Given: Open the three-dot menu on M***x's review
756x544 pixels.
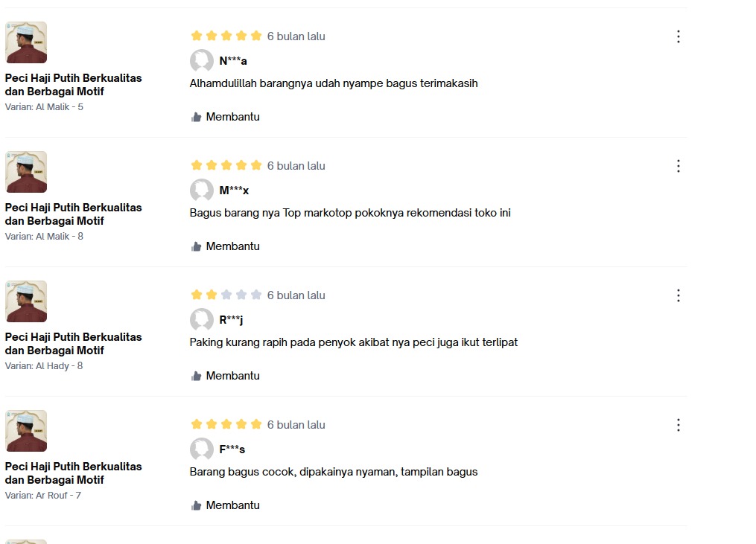Looking at the screenshot, I should coord(678,165).
